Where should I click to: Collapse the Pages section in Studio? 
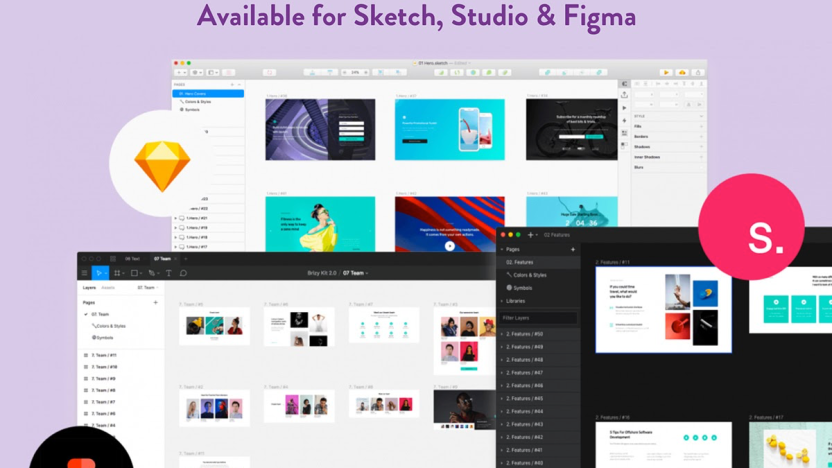tap(502, 249)
